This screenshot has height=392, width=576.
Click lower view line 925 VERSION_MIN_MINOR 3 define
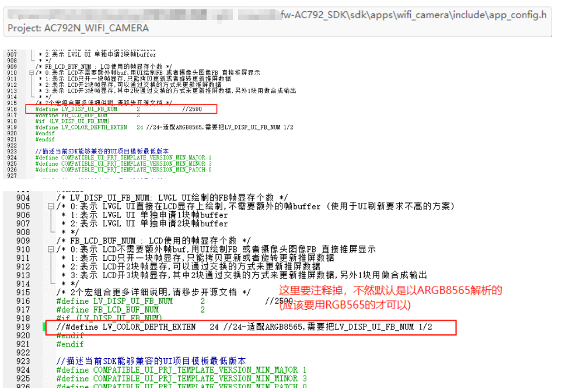click(181, 379)
